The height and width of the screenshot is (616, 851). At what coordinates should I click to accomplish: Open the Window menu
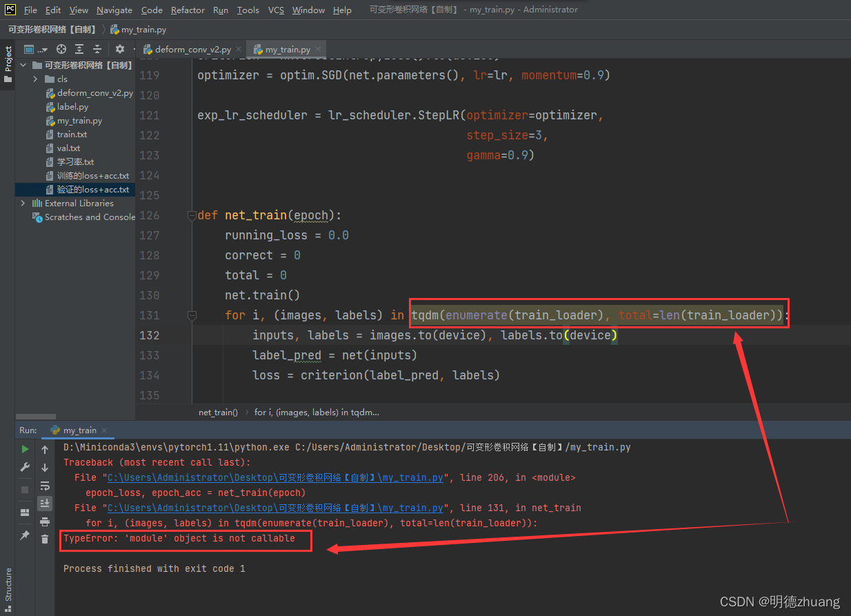(308, 10)
